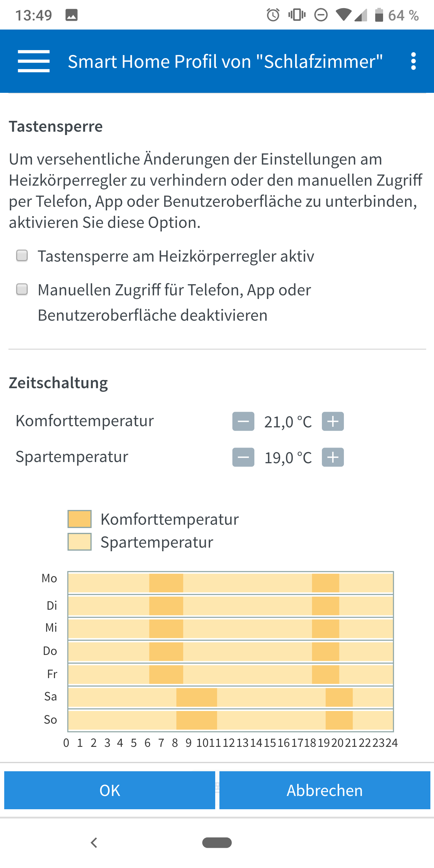The image size is (434, 868).
Task: Enable Tastensperre am Heizkörperregler checkbox
Action: 22,255
